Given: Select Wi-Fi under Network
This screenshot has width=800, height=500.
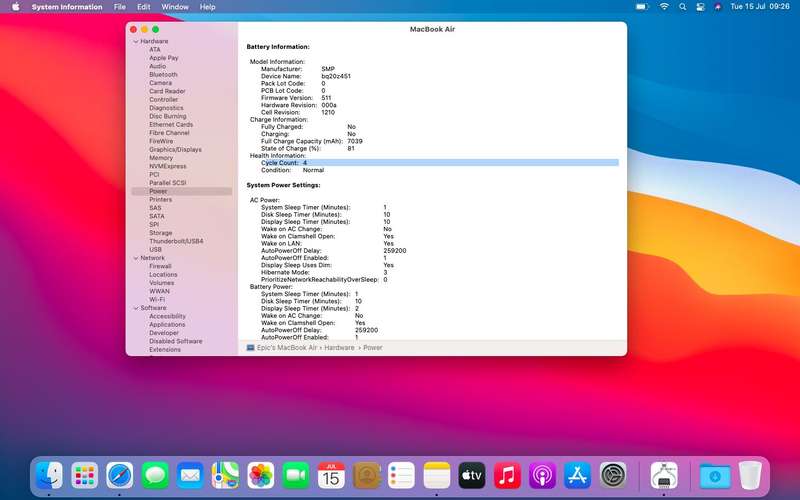Looking at the screenshot, I should tap(157, 299).
